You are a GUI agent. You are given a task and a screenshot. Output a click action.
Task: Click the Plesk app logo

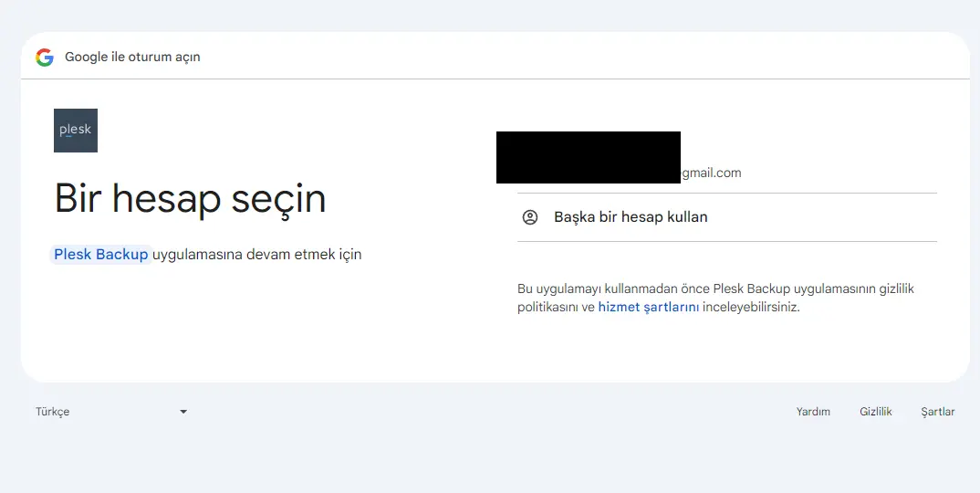coord(76,131)
